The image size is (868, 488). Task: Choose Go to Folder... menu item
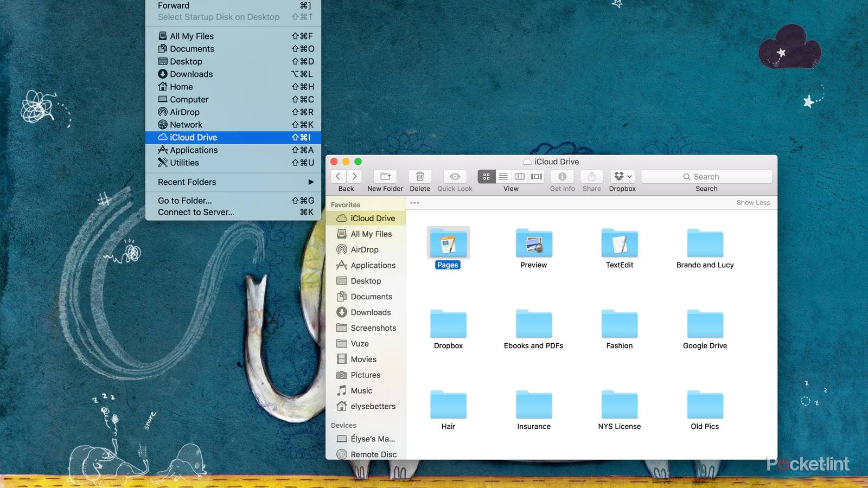(x=233, y=201)
